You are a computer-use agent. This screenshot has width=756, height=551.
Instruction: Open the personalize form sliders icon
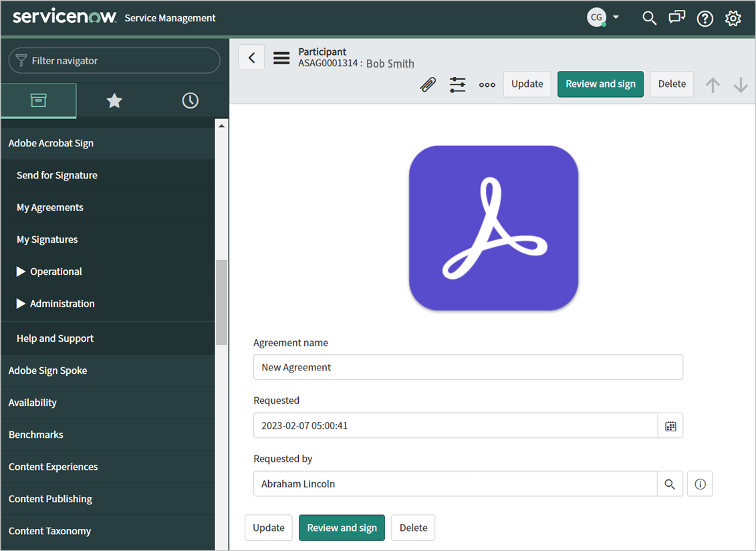click(x=457, y=84)
